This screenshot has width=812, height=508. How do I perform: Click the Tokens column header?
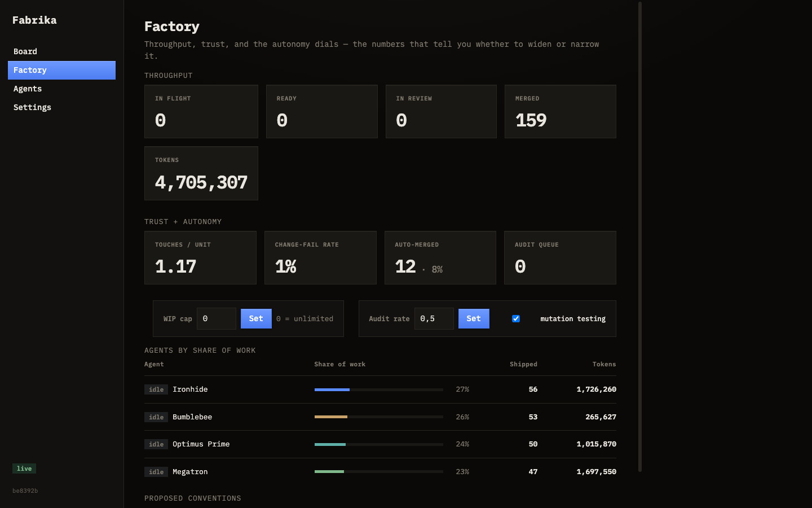pyautogui.click(x=604, y=364)
